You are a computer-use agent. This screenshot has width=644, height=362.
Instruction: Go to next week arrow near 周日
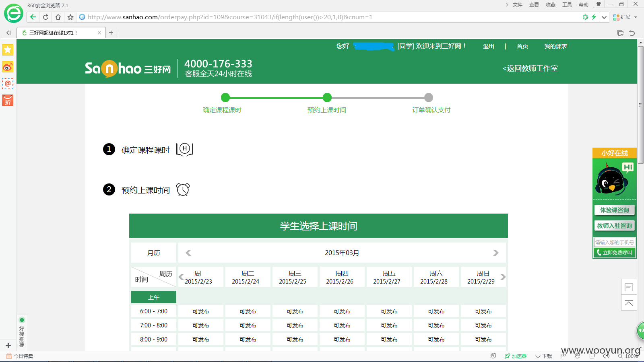tap(503, 277)
